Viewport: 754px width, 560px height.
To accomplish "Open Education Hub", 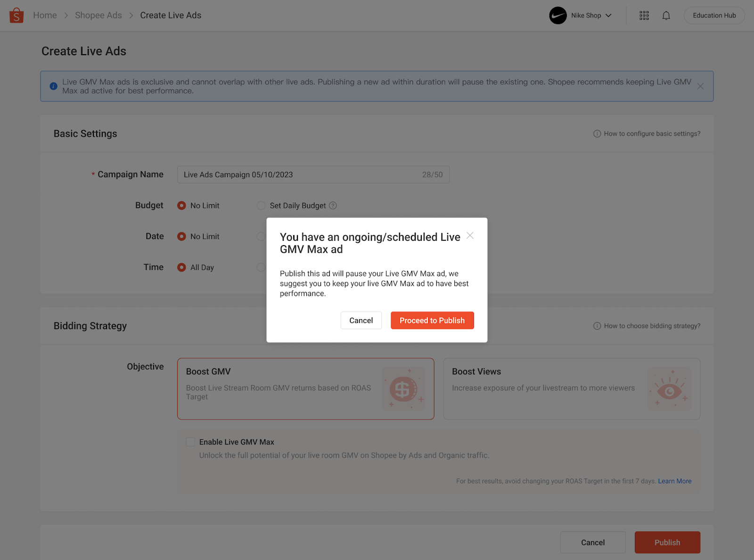I will [714, 16].
